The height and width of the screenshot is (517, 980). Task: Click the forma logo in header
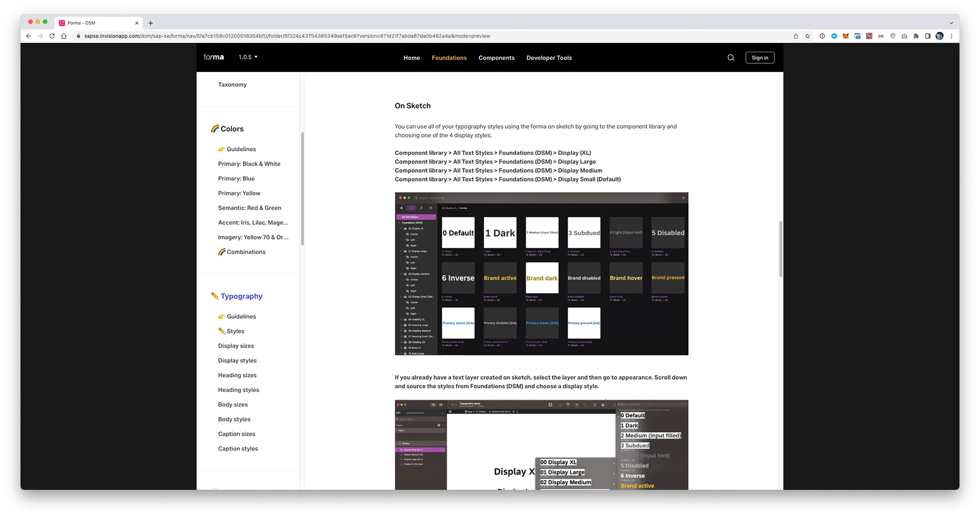tap(213, 57)
